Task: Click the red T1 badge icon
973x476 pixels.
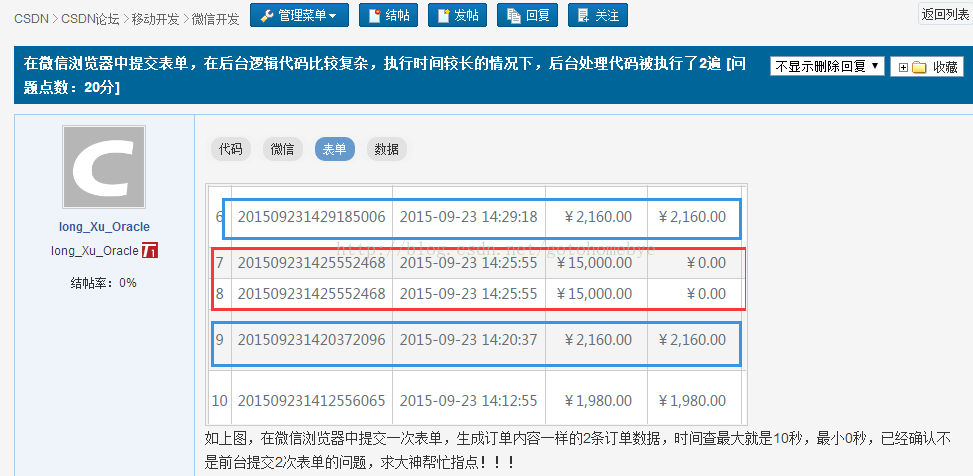Action: pyautogui.click(x=150, y=251)
